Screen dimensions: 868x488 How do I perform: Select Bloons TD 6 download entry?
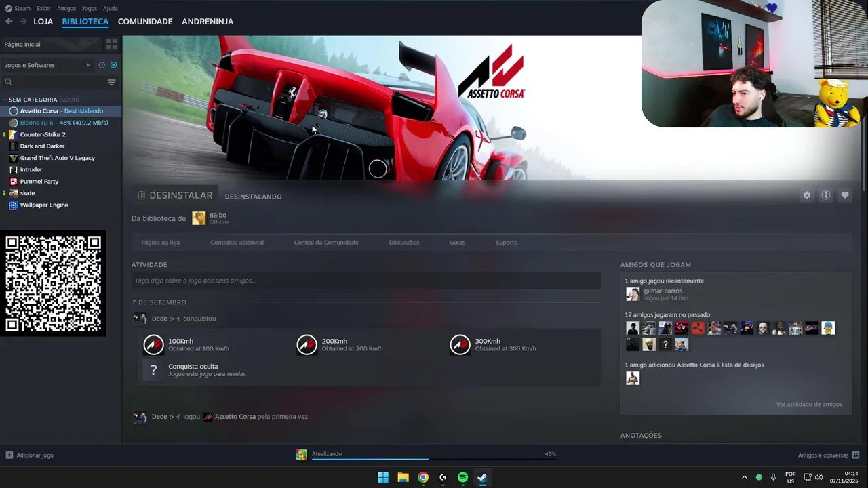(x=61, y=123)
